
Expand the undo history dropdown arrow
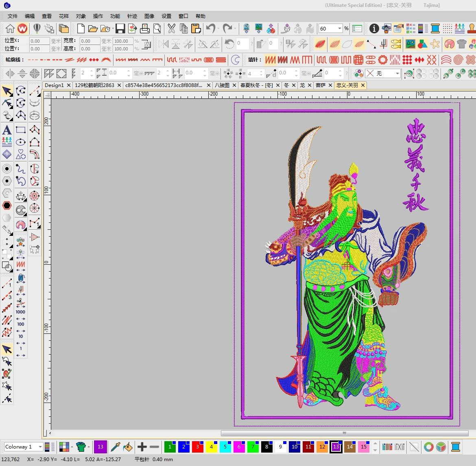tap(218, 29)
